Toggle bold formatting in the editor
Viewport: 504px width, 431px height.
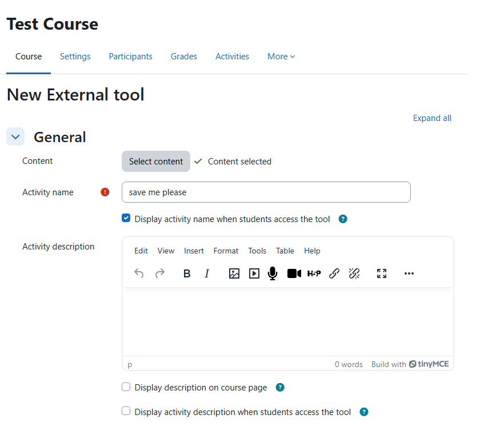tap(187, 273)
